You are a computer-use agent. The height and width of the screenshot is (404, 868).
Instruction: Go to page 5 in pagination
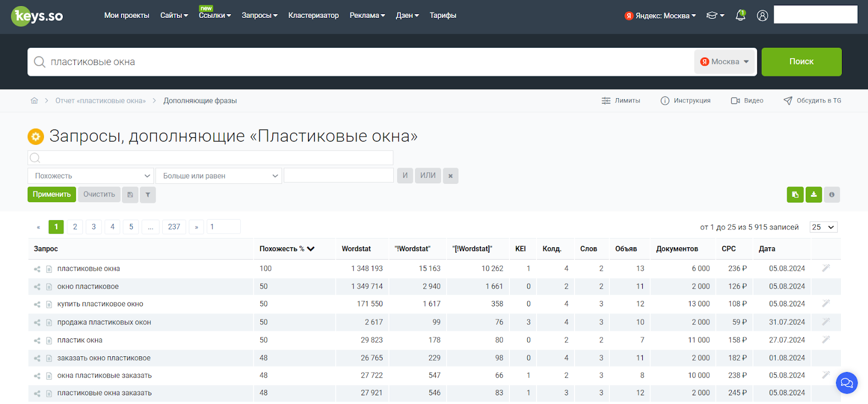(131, 227)
